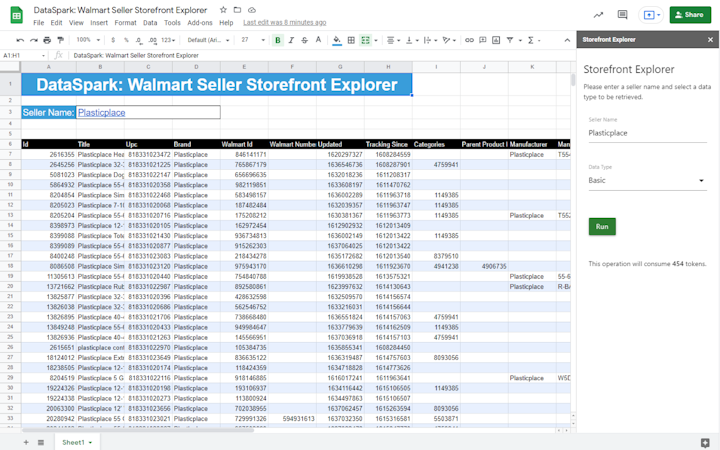
Task: Move document using folder icon
Action: pyautogui.click(x=237, y=10)
